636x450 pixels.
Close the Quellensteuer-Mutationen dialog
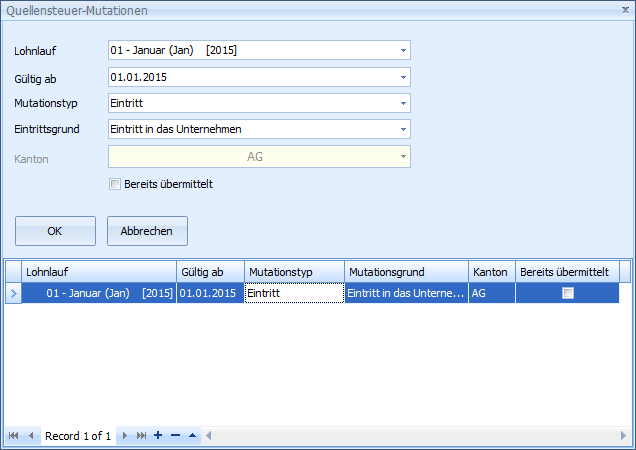(624, 10)
